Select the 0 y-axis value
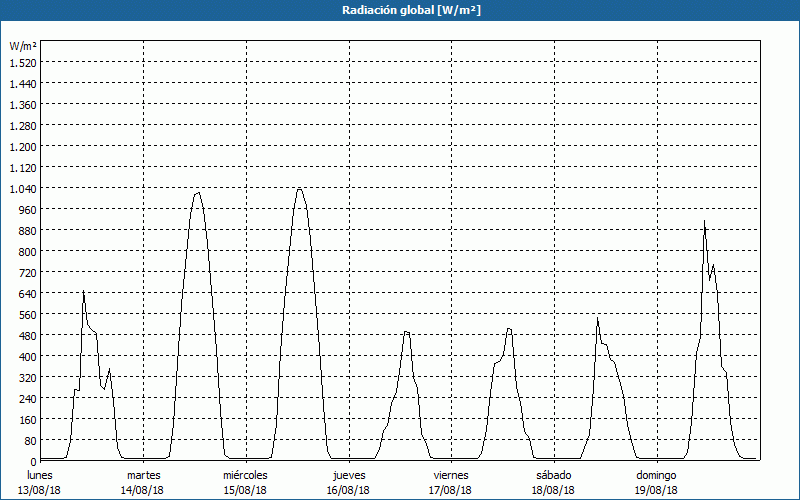This screenshot has width=800, height=500. (x=34, y=461)
